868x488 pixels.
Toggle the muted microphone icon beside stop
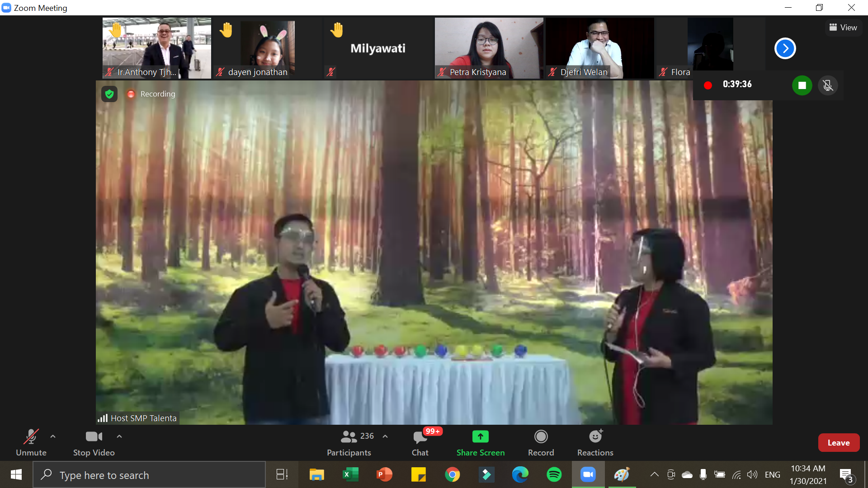tap(828, 85)
